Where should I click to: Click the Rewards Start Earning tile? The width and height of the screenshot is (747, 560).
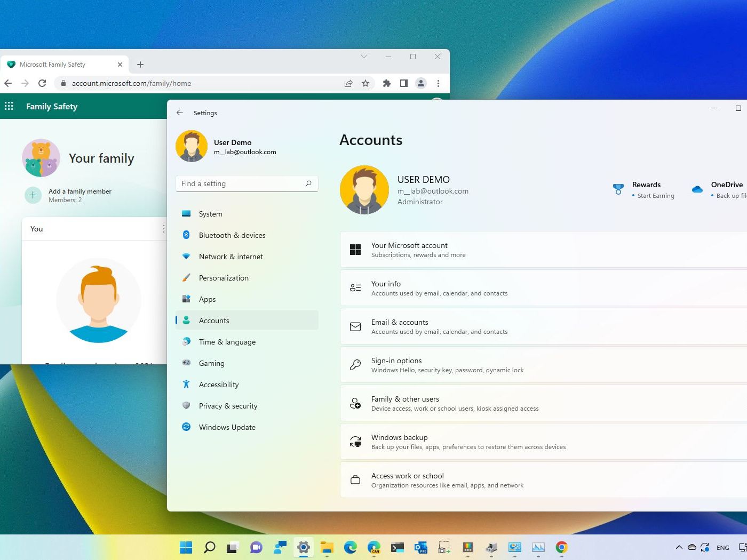point(644,190)
